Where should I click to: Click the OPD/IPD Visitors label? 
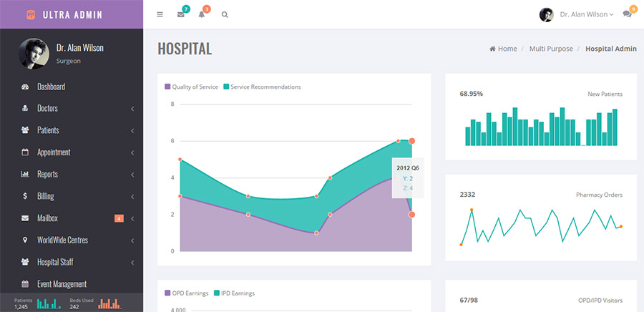click(x=600, y=301)
